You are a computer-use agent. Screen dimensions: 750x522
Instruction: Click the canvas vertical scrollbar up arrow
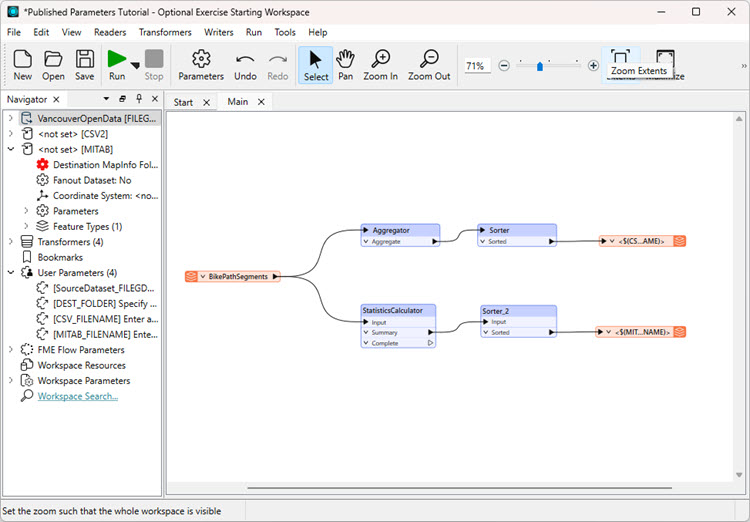(739, 118)
